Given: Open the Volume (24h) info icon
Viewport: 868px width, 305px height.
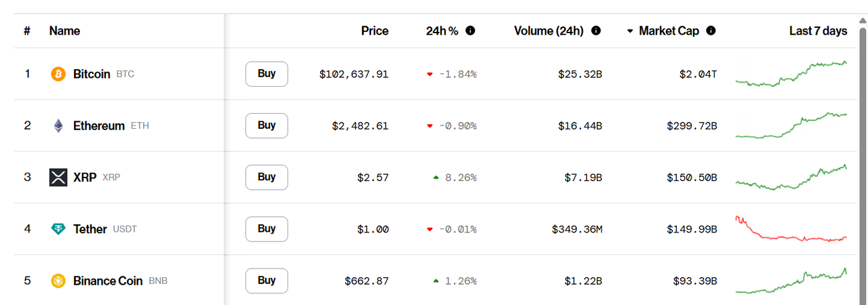Looking at the screenshot, I should pos(596,30).
